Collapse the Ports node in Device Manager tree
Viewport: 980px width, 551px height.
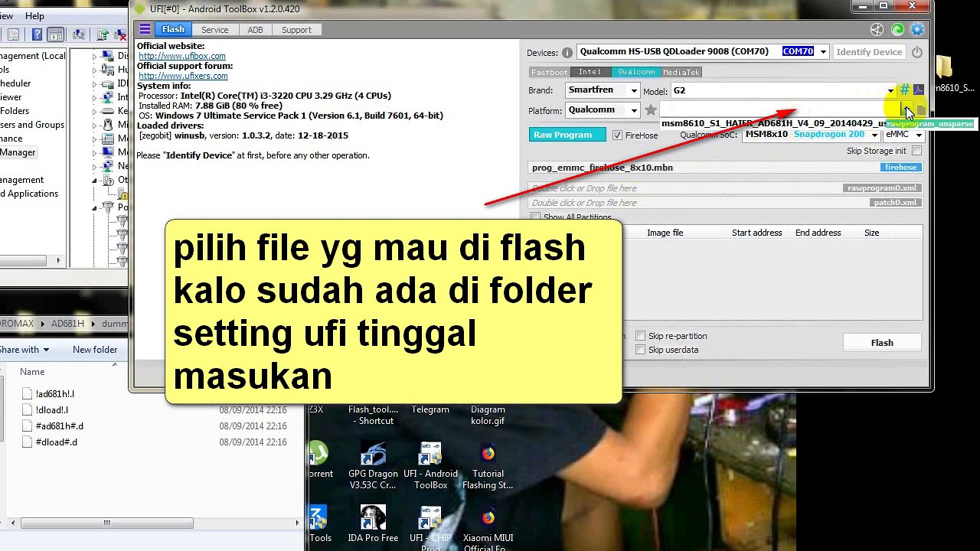click(95, 207)
